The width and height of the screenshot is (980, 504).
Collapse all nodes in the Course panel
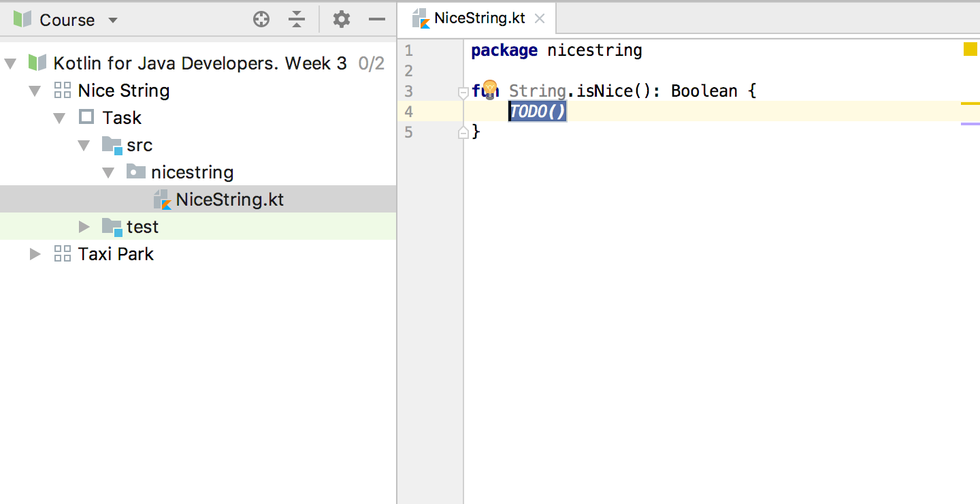coord(297,20)
